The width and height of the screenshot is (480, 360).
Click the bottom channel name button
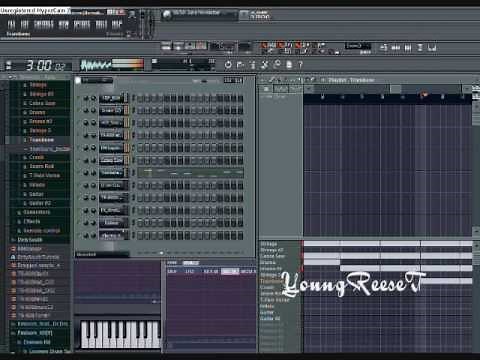112,235
